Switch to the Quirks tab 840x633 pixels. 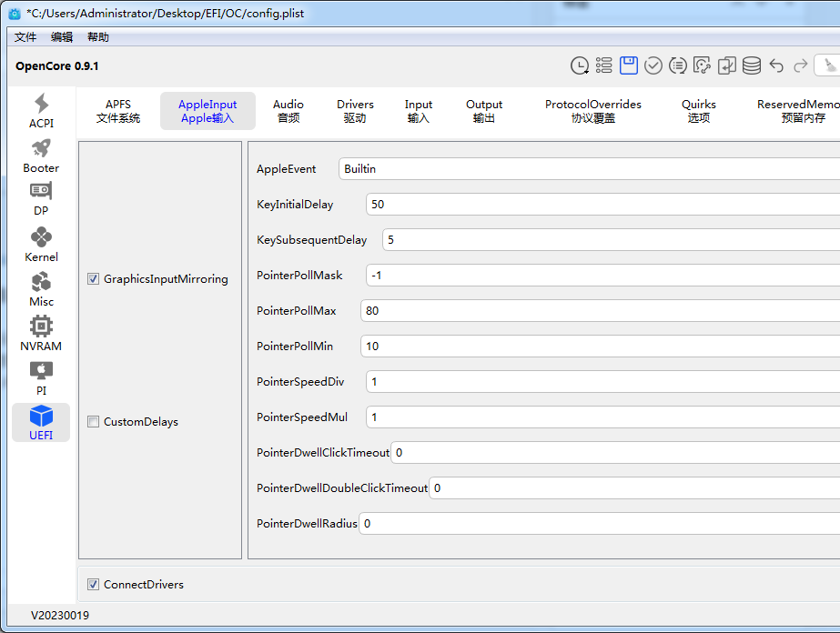coord(699,111)
